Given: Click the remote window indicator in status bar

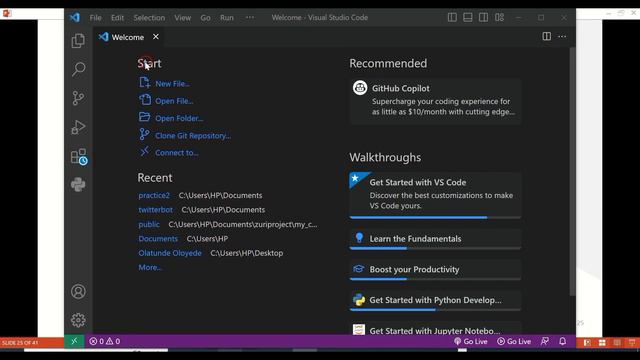Looking at the screenshot, I should click(x=74, y=341).
